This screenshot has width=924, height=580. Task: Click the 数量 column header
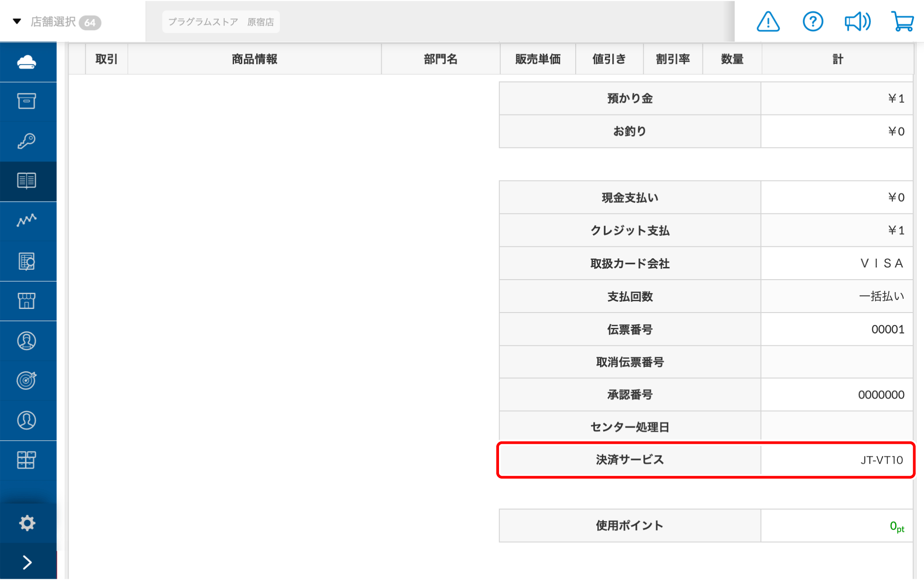[x=732, y=59]
